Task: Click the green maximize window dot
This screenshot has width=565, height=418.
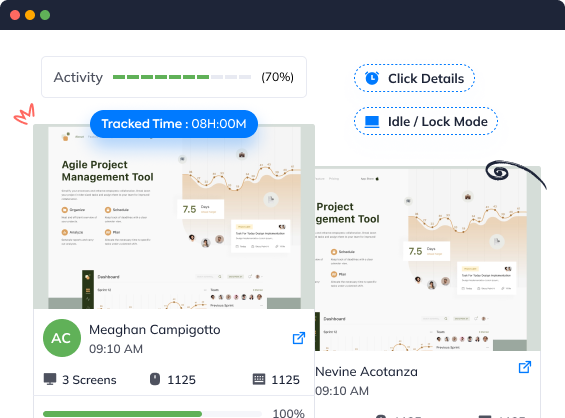Action: pos(45,15)
